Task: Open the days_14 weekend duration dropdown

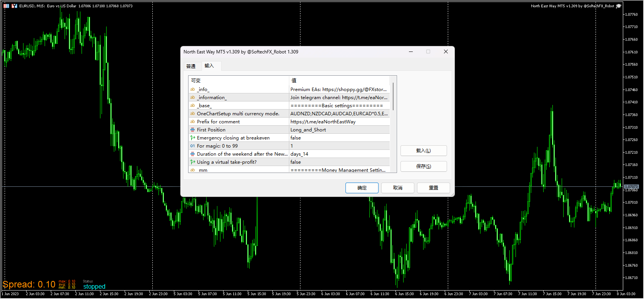Action: pyautogui.click(x=339, y=154)
